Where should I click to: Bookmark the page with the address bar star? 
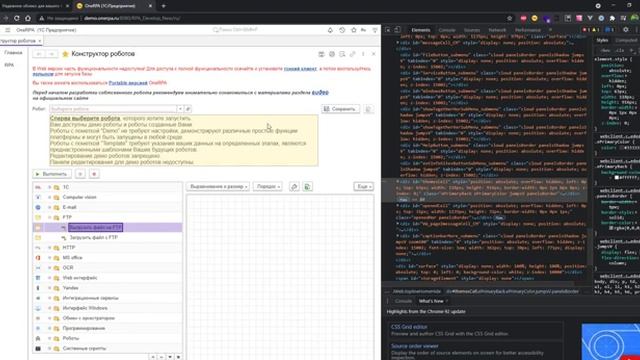(x=509, y=18)
